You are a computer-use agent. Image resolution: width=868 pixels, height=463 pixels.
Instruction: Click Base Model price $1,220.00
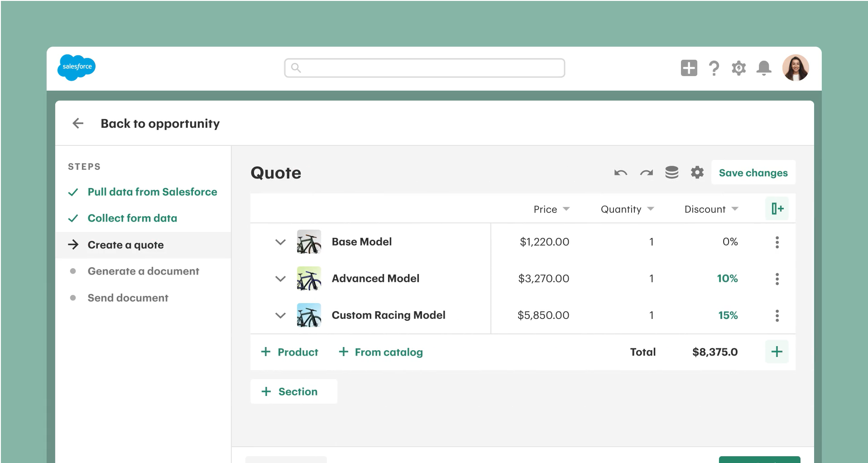click(x=544, y=242)
